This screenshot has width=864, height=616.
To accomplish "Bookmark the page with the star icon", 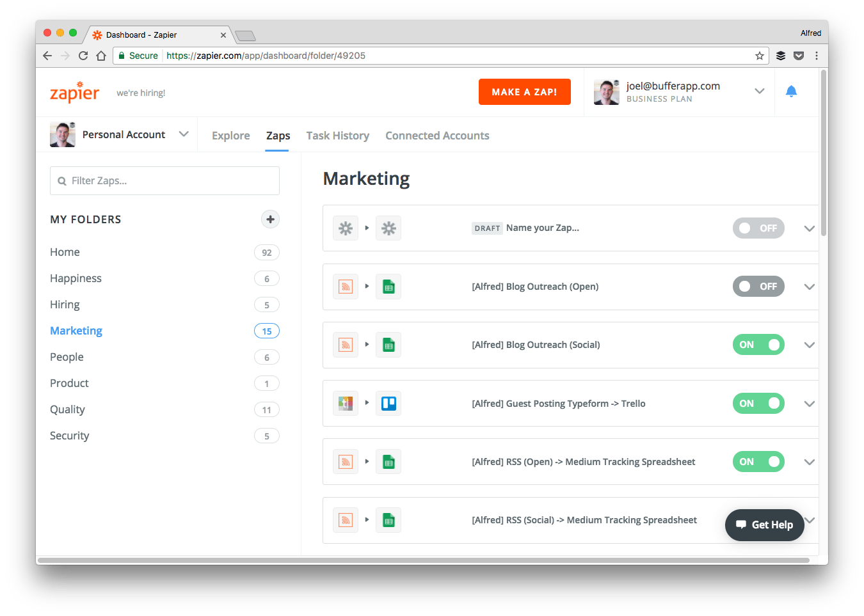I will pos(760,56).
